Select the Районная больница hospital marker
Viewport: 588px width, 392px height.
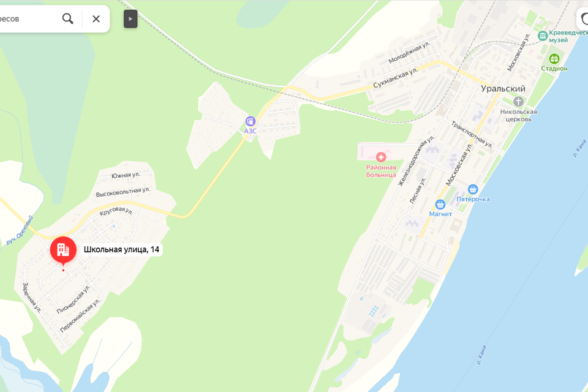point(381,157)
